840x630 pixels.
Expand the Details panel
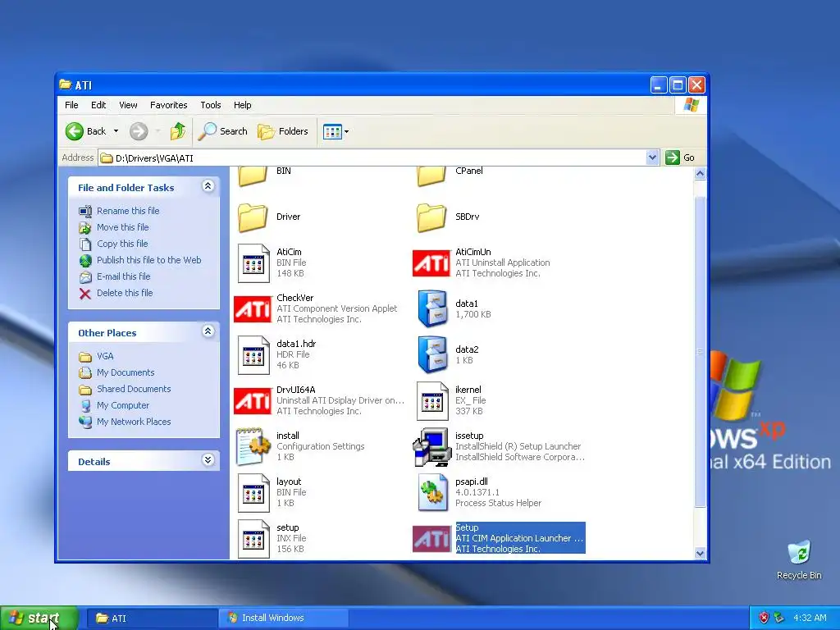[208, 460]
